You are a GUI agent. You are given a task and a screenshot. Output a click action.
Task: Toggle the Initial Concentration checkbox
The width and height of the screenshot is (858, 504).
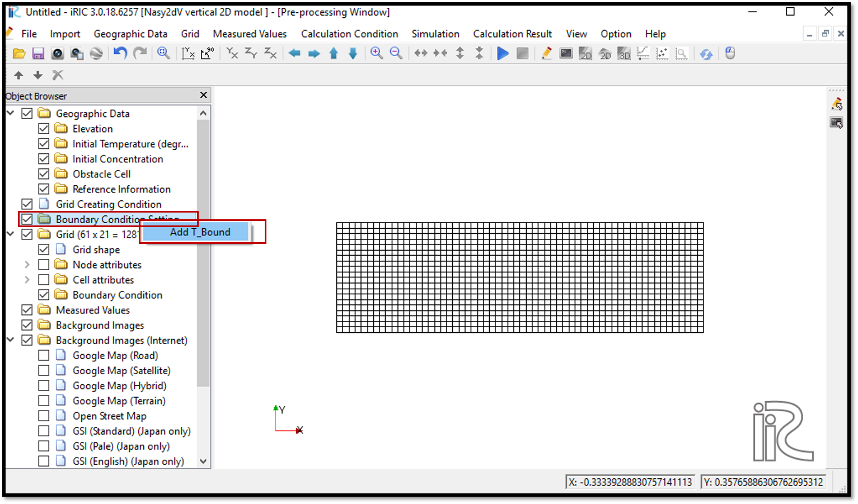44,159
